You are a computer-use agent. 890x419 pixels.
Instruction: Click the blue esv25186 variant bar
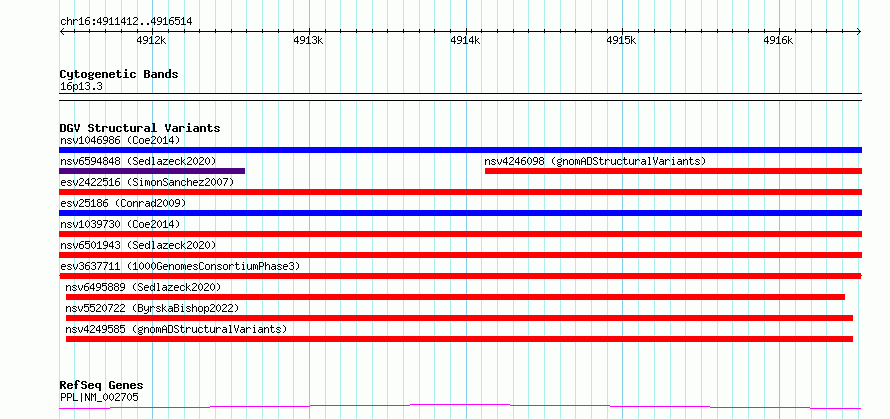coord(460,213)
